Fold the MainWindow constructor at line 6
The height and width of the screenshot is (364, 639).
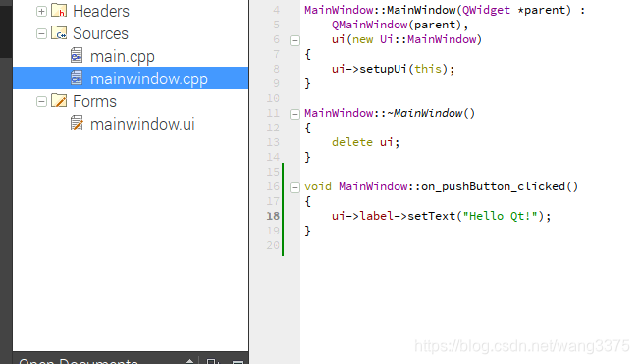[x=294, y=40]
